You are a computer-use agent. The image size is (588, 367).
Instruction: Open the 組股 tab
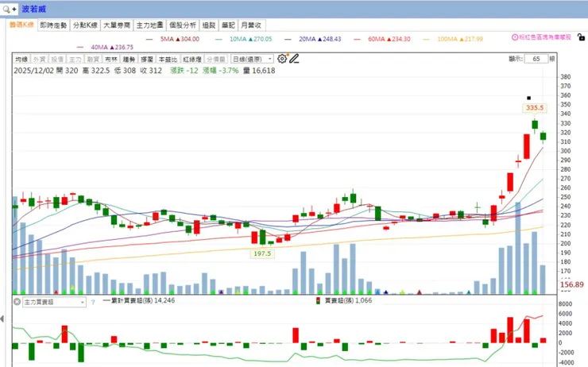click(x=209, y=25)
